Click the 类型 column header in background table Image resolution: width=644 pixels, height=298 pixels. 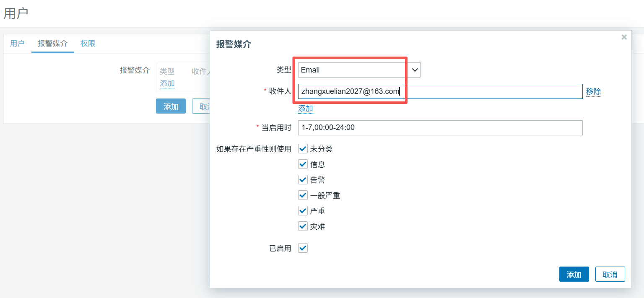point(167,71)
